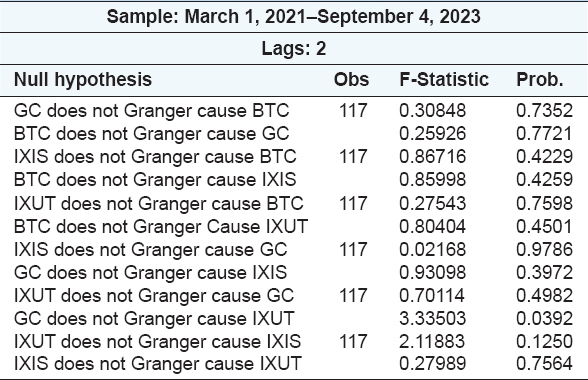588x380 pixels.
Task: Click the Sample date range header
Action: point(294,17)
